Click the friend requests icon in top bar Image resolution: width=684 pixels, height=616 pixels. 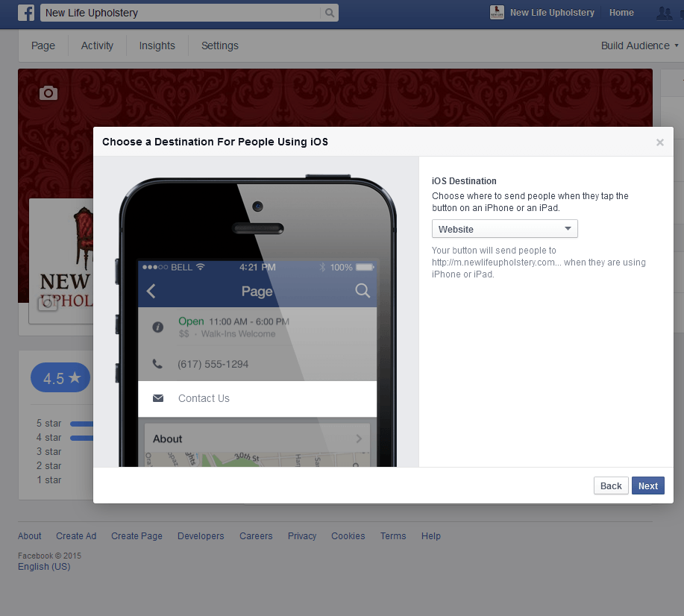pyautogui.click(x=663, y=13)
